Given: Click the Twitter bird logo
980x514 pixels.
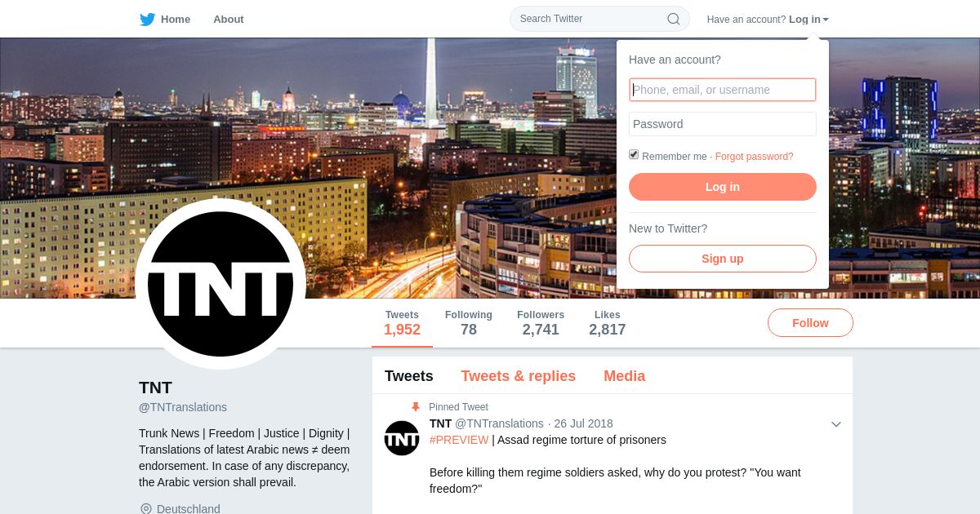Looking at the screenshot, I should pyautogui.click(x=147, y=19).
